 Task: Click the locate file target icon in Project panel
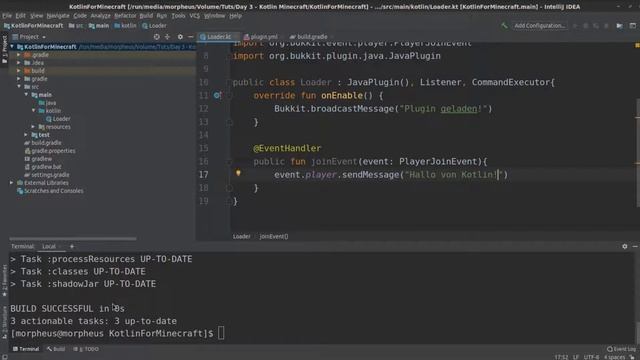(x=156, y=37)
